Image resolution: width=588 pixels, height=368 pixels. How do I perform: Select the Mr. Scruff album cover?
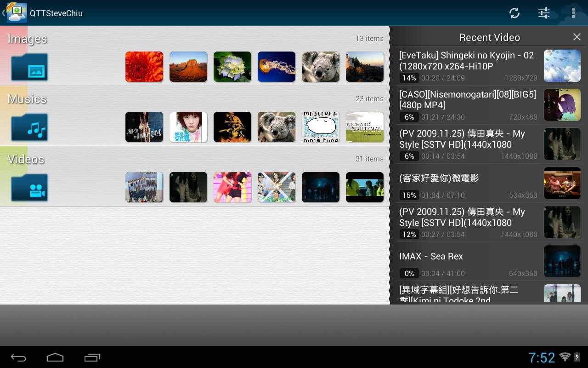pyautogui.click(x=321, y=127)
